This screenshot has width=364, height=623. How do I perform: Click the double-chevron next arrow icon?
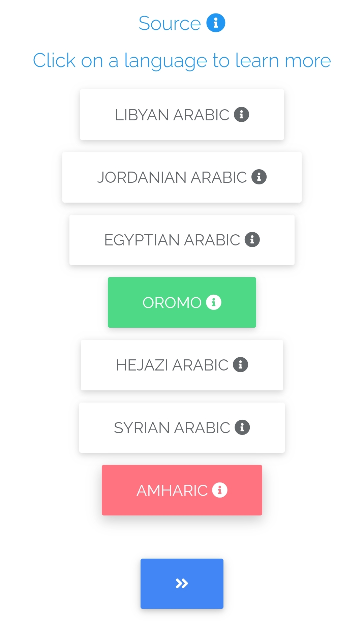pos(182,584)
